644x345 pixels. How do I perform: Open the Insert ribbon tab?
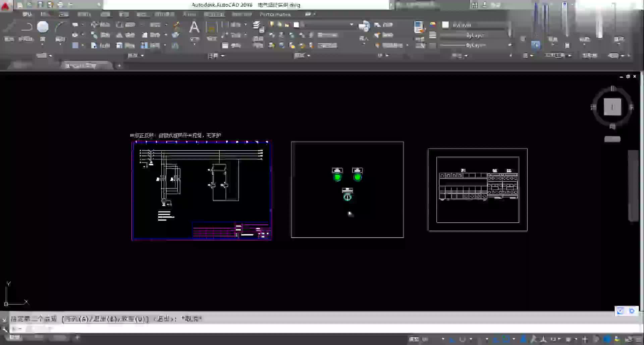coord(45,14)
